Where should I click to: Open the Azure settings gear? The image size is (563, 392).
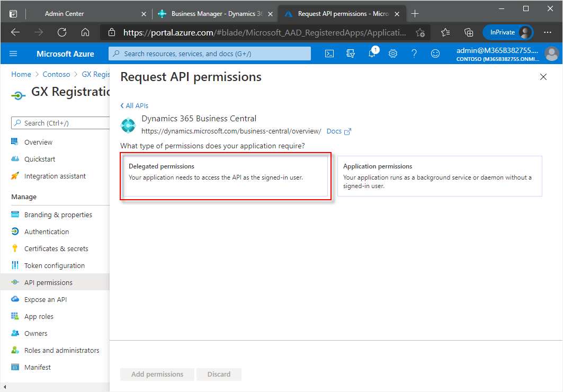coord(393,54)
